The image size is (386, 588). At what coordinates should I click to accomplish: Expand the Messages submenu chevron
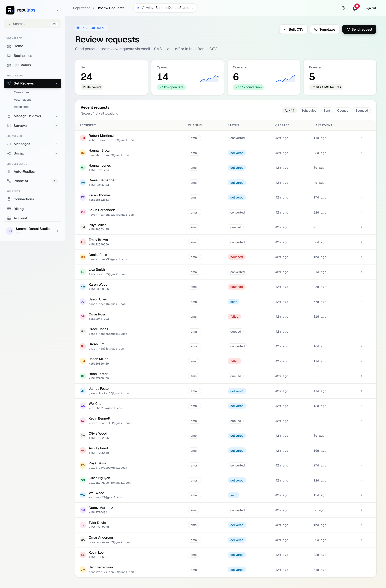[x=56, y=144]
